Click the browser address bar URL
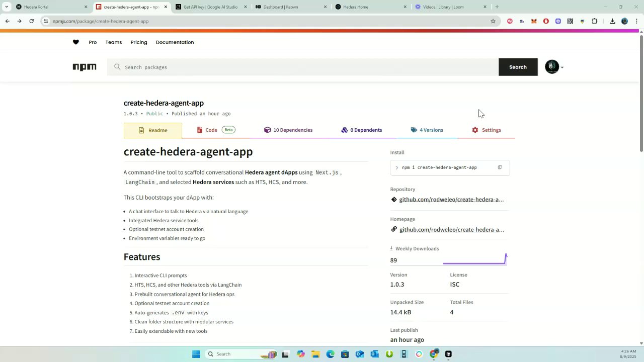 101,21
